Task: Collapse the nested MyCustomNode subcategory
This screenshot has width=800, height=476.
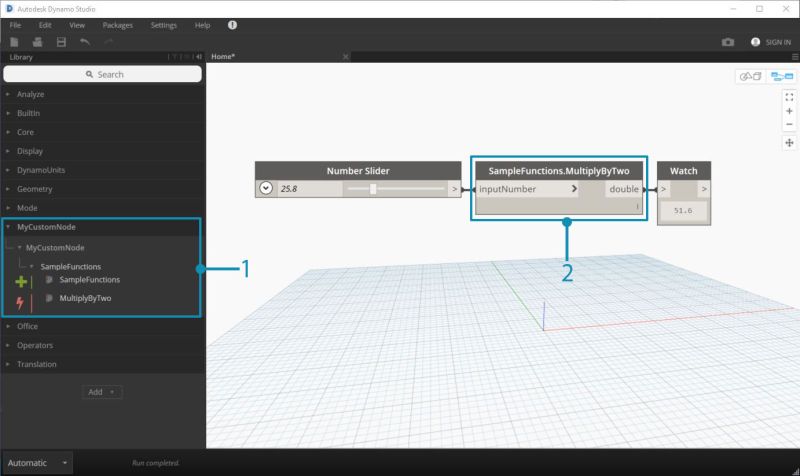Action: click(19, 247)
